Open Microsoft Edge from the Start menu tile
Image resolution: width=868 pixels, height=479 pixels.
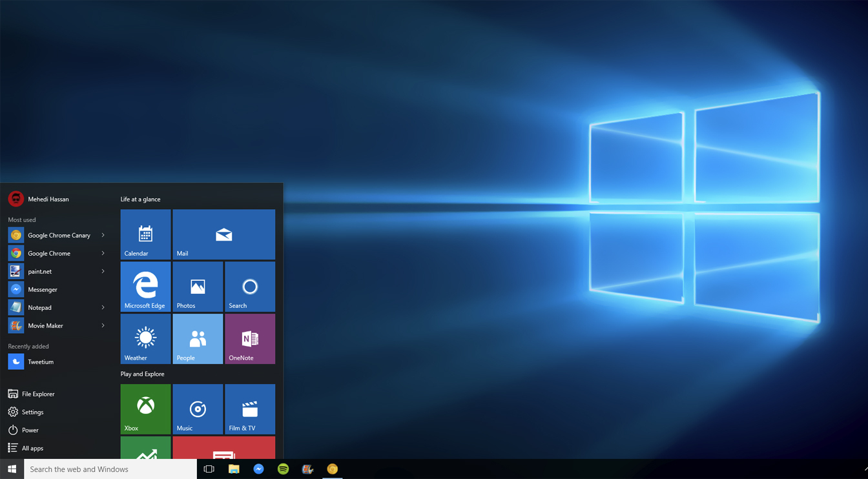coord(145,286)
